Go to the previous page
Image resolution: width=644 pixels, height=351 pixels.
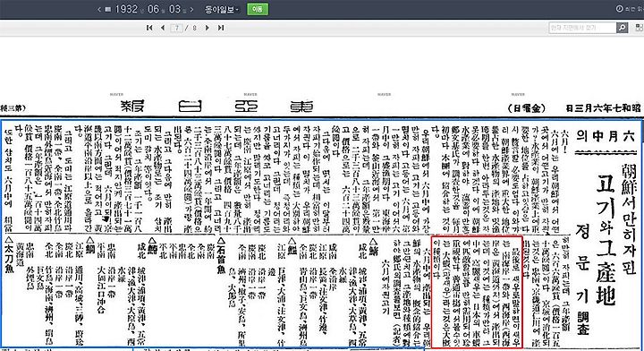click(163, 28)
